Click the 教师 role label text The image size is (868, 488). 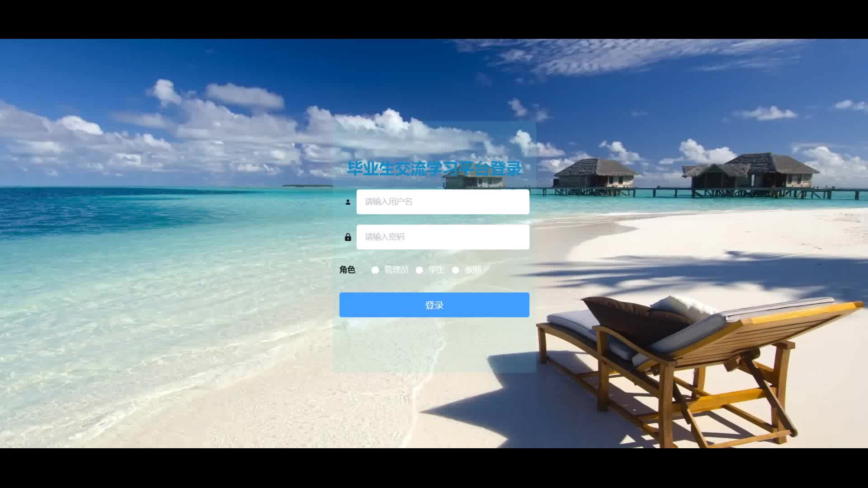[473, 270]
